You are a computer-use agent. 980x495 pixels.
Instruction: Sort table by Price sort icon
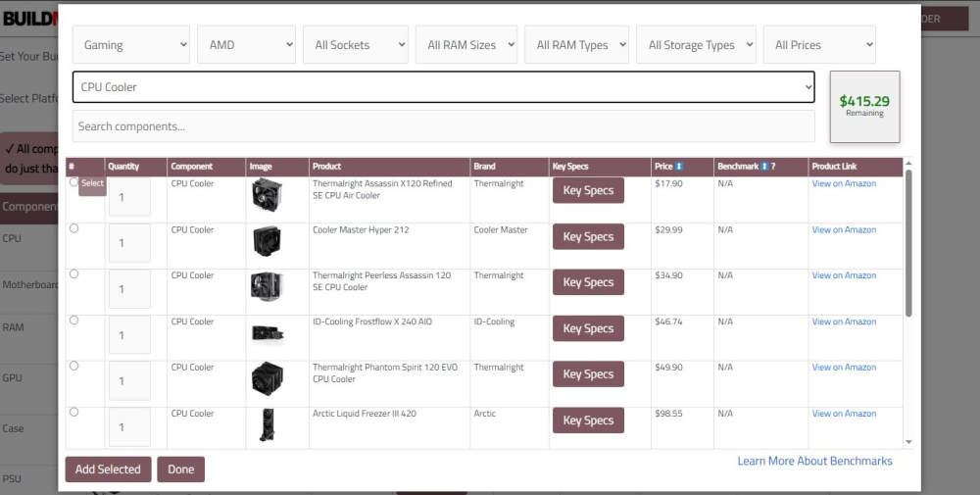click(x=679, y=167)
